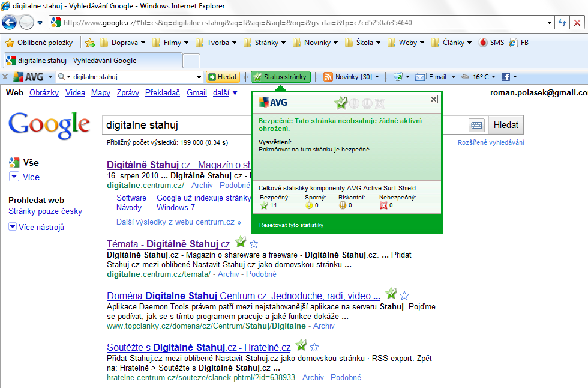Open the Weby favorites folder
The image size is (588, 388).
click(x=406, y=43)
